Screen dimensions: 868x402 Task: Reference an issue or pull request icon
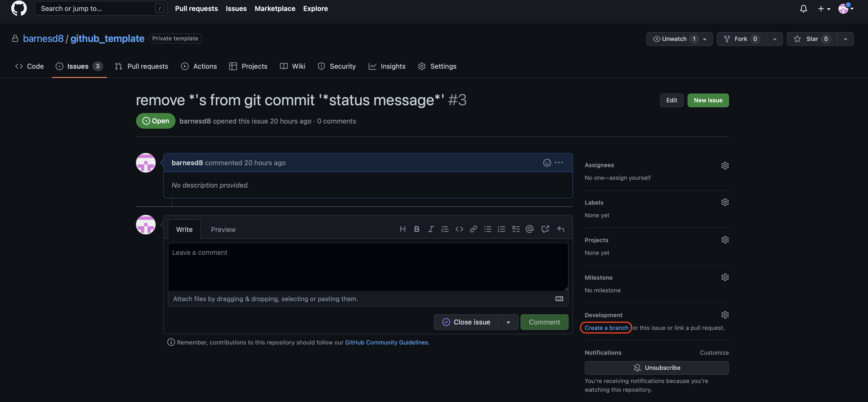pyautogui.click(x=545, y=229)
